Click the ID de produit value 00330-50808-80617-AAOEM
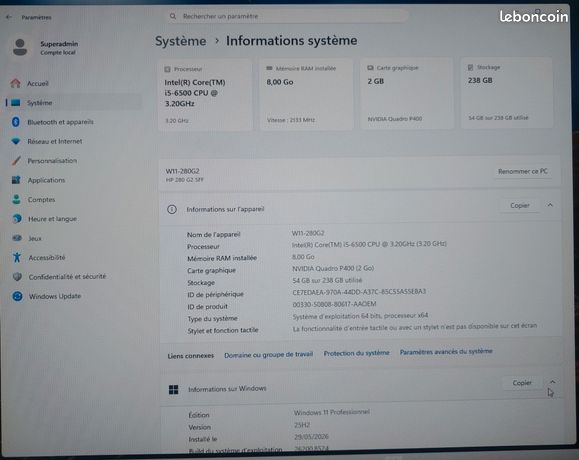Image resolution: width=579 pixels, height=460 pixels. point(334,304)
